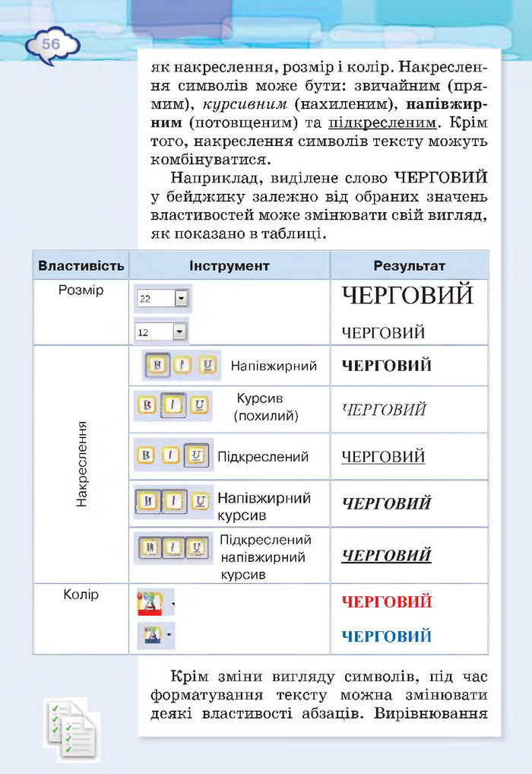Click Underline icon in the Напівжирний row

[x=207, y=365]
